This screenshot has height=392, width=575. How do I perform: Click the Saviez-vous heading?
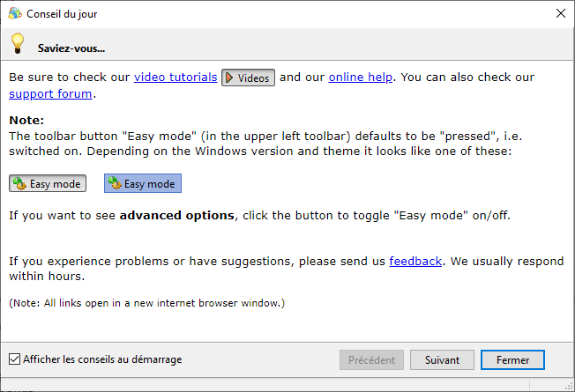[x=71, y=48]
